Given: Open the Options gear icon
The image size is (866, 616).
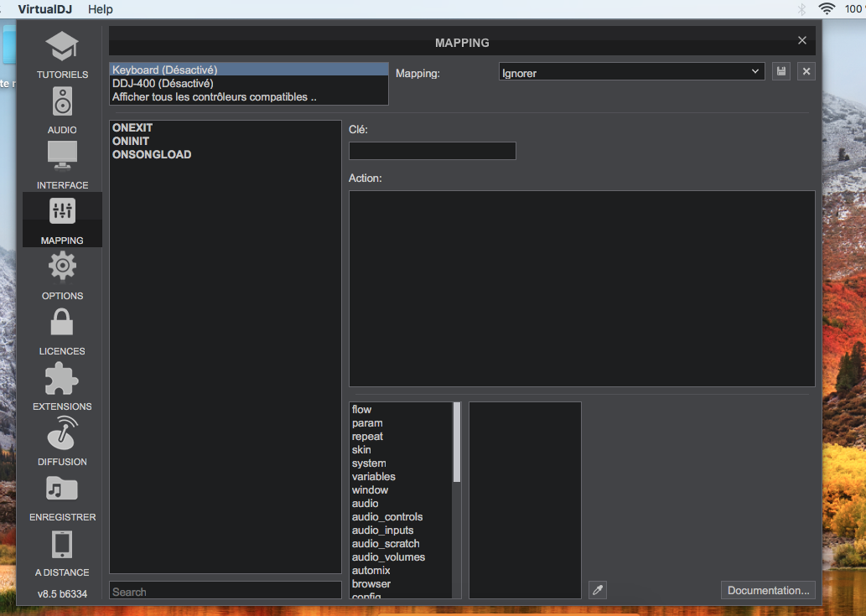Looking at the screenshot, I should [62, 266].
